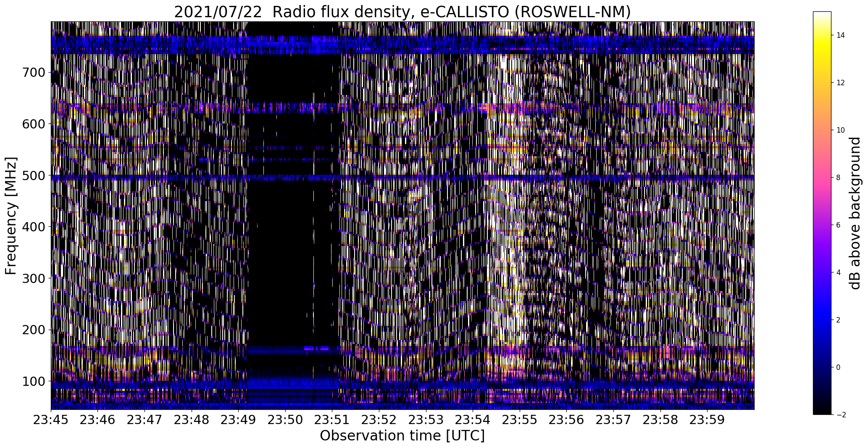This screenshot has height=448, width=868.
Task: Click the time tick label 23:56
Action: [x=567, y=420]
